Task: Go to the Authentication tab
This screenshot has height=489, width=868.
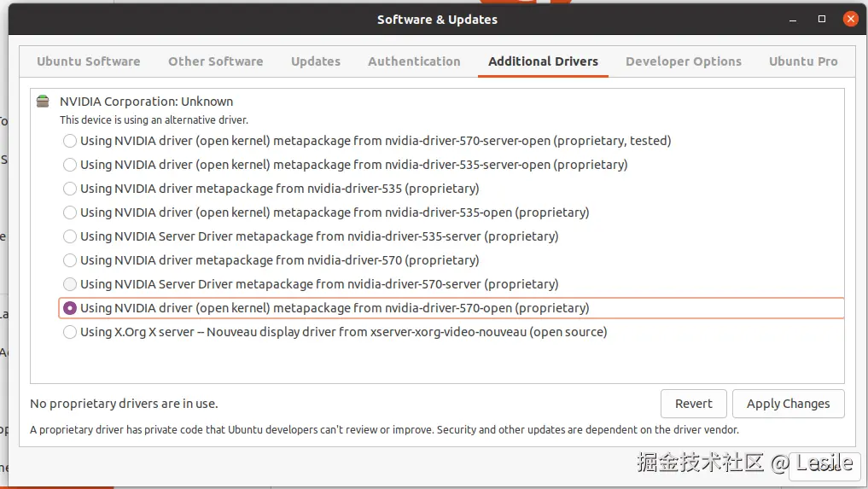Action: click(414, 61)
